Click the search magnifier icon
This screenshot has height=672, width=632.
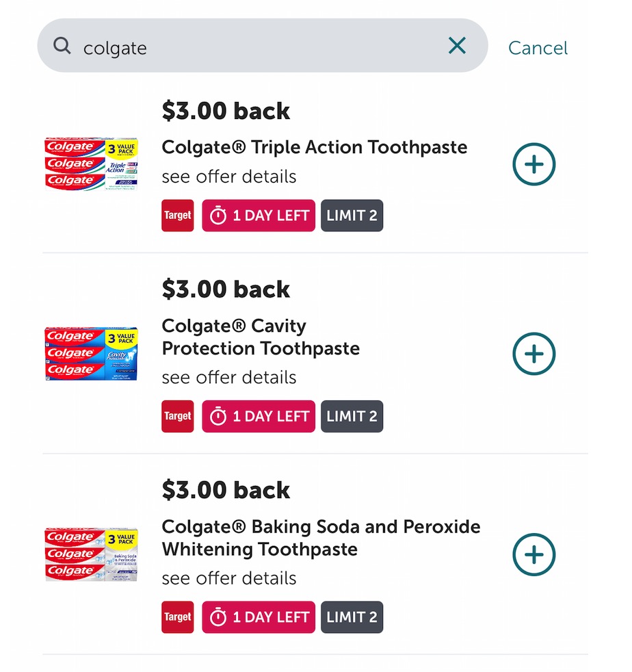[62, 46]
